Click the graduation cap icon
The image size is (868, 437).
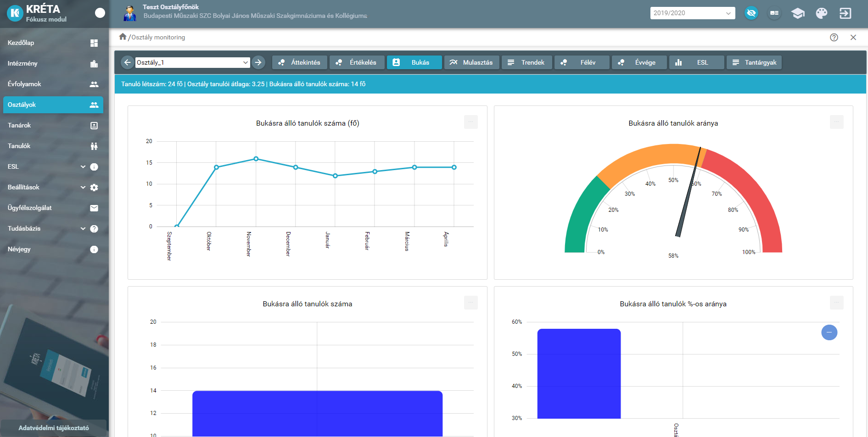798,13
